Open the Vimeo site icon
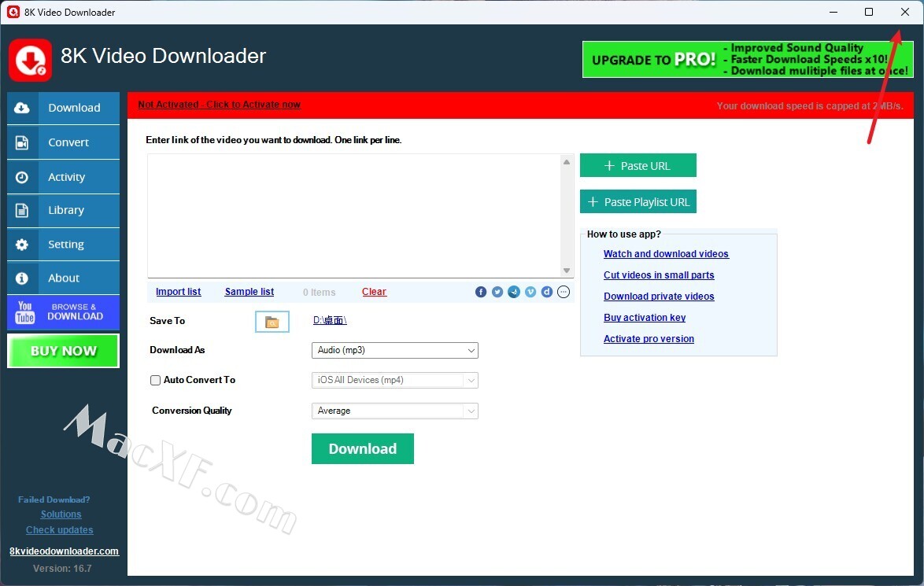The image size is (924, 586). coord(530,292)
